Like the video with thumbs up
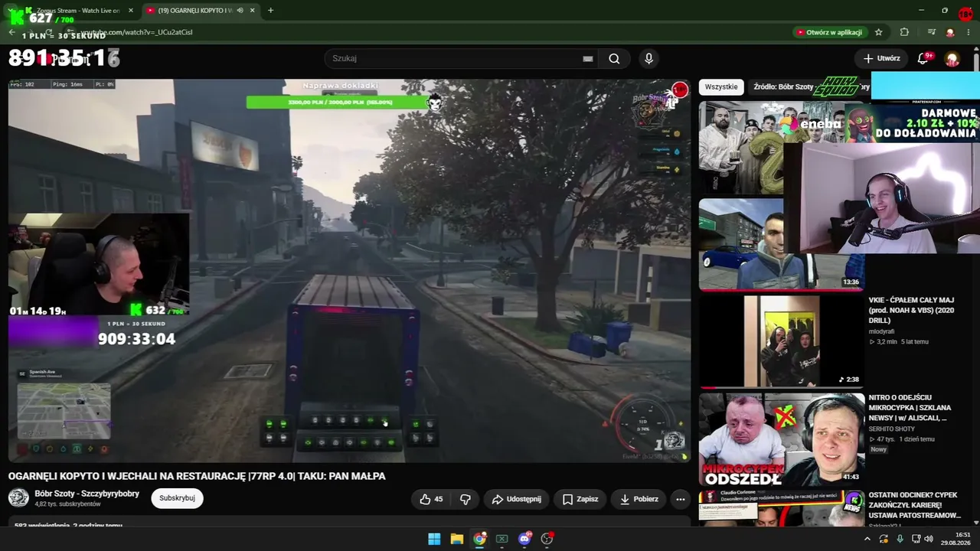The image size is (980, 551). coord(432,499)
